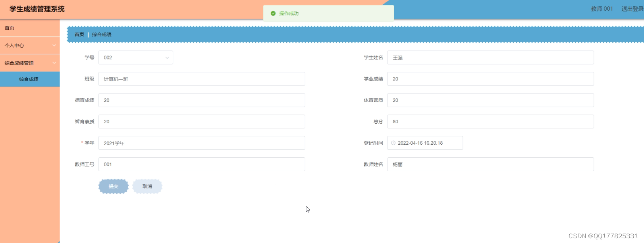Focus the 学业成绩 input field

tap(490, 79)
